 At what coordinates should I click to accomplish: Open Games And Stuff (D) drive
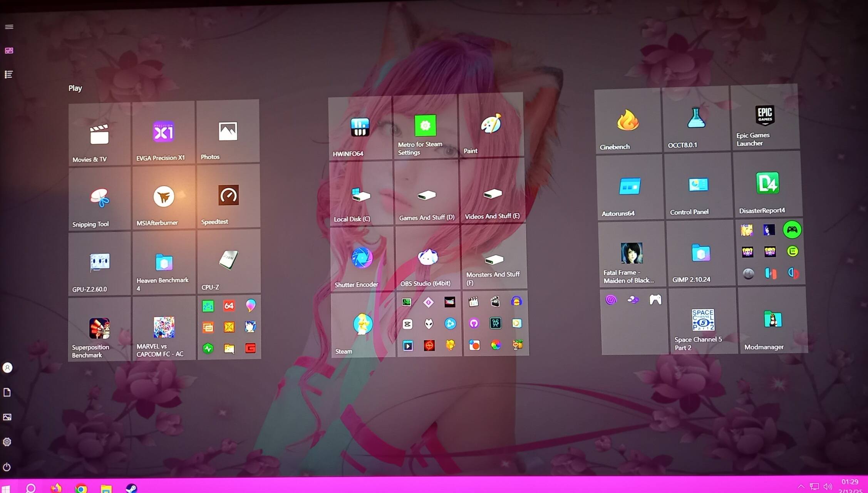coord(427,192)
